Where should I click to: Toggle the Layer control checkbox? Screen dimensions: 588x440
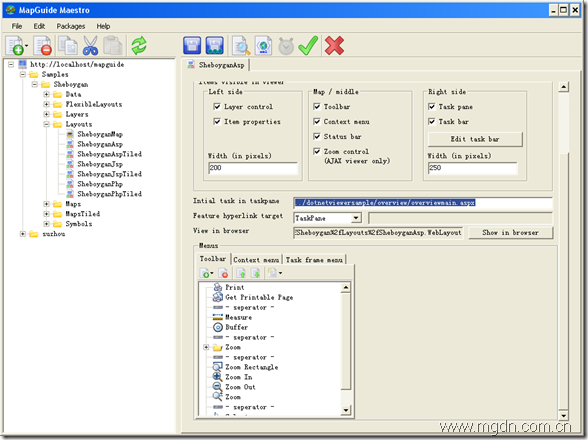pos(217,107)
